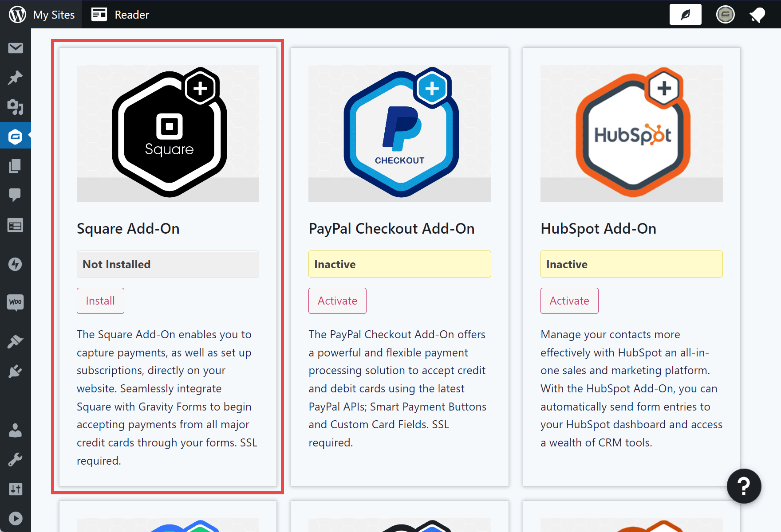Click the PayPal Checkout Add-On title
This screenshot has width=781, height=532.
tap(391, 229)
